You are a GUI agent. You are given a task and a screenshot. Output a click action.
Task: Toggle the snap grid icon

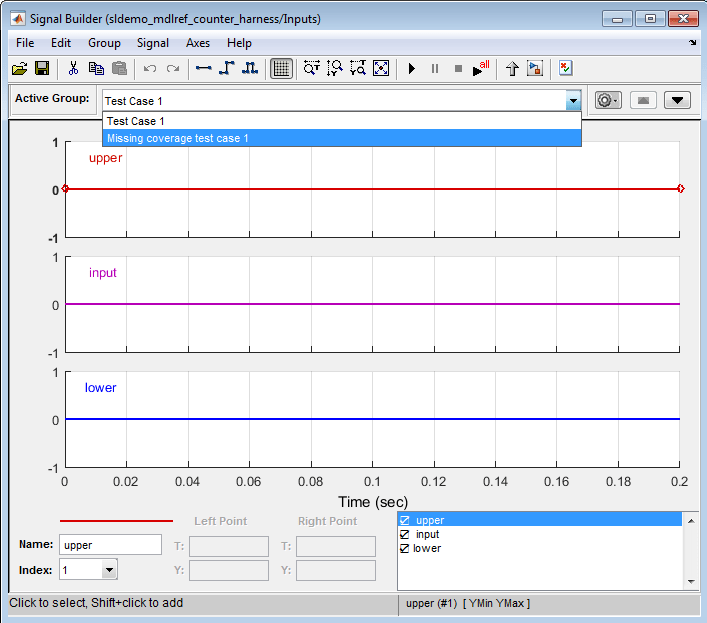pos(281,69)
